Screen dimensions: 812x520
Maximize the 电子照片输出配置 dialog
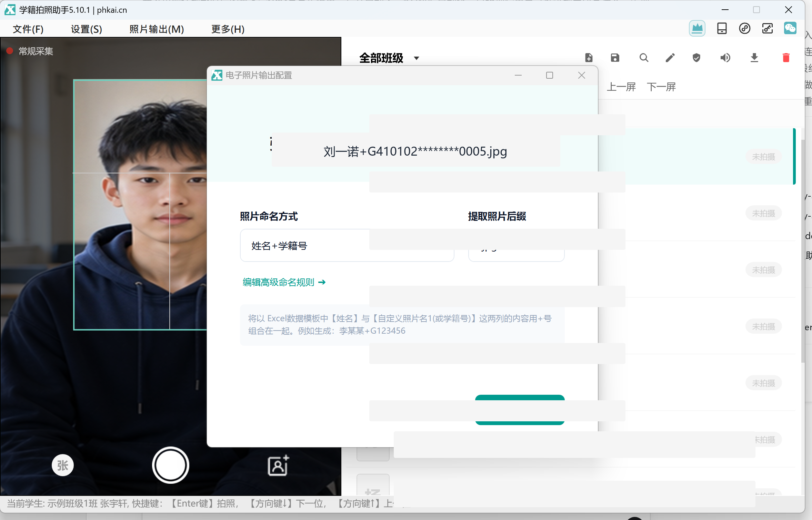550,75
